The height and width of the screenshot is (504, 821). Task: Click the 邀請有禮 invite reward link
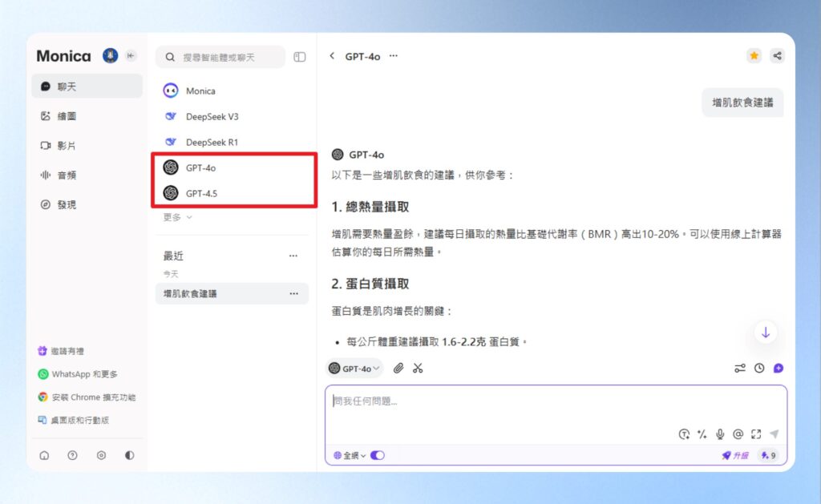click(61, 351)
